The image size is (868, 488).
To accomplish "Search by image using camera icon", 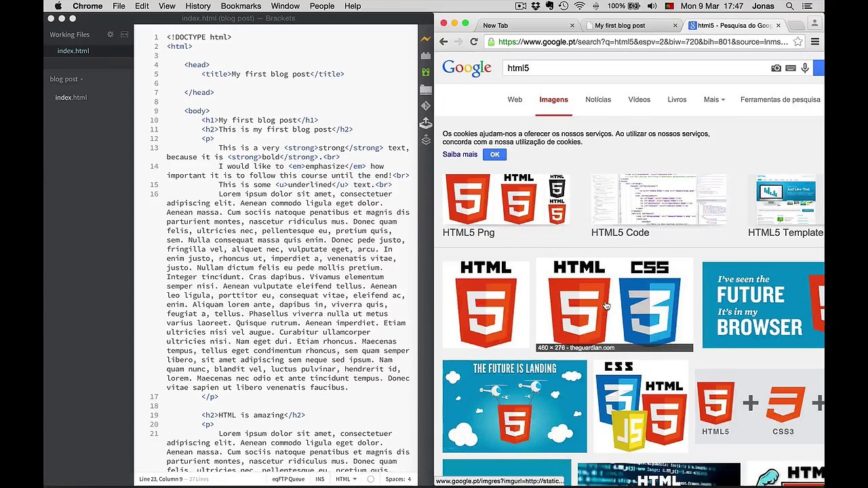I will pos(776,68).
